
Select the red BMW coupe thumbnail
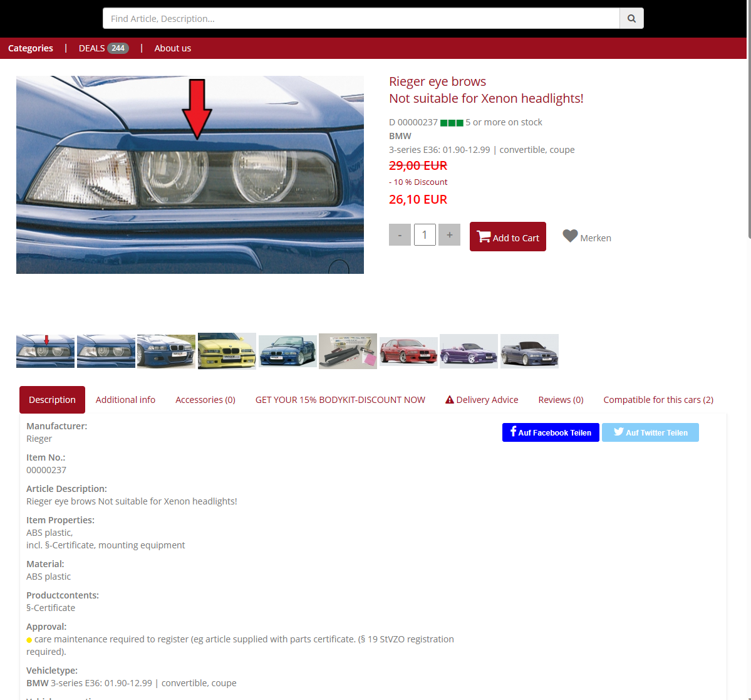[x=408, y=351]
